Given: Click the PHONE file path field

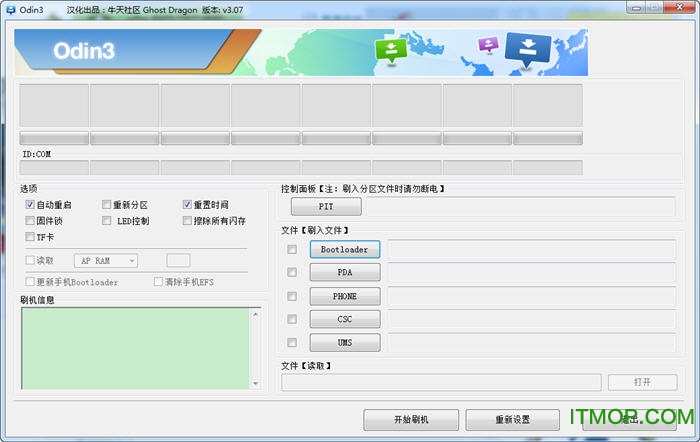Looking at the screenshot, I should coord(532,296).
